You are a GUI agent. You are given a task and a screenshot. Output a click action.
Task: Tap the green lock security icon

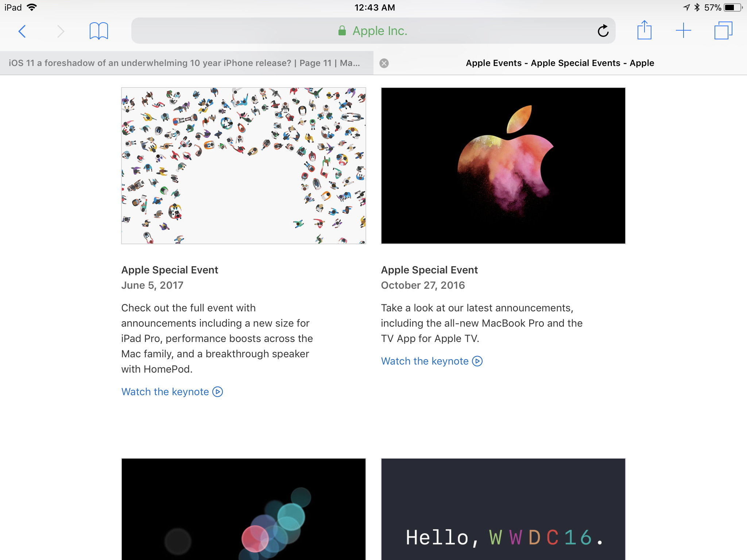pos(342,31)
